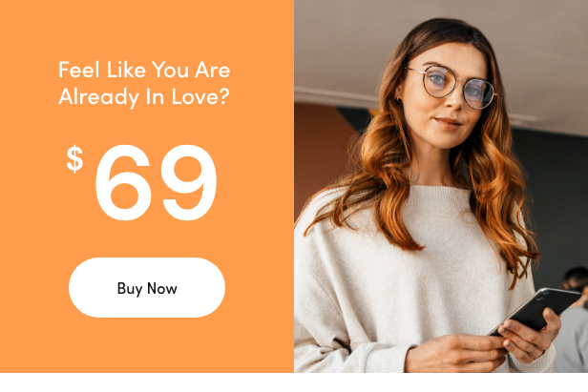Click the white strip beneath the banner
Image resolution: width=588 pixels, height=392 pixels.
294,382
